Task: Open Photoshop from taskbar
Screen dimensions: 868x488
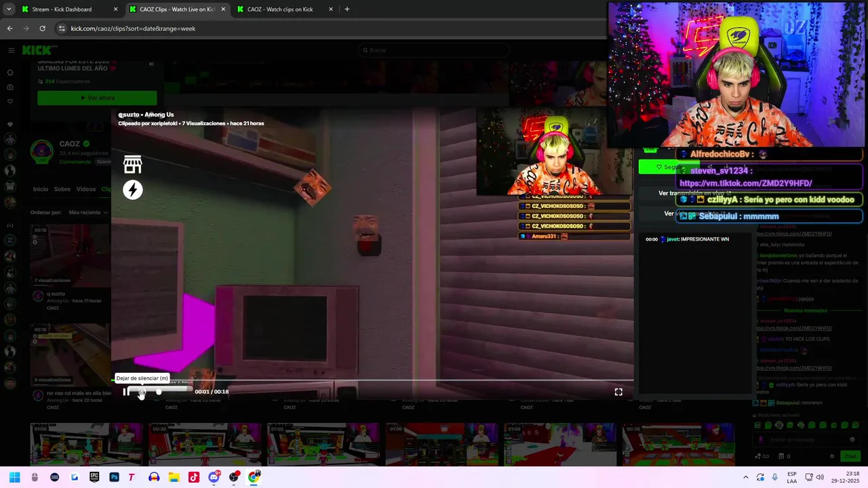Action: (x=114, y=477)
